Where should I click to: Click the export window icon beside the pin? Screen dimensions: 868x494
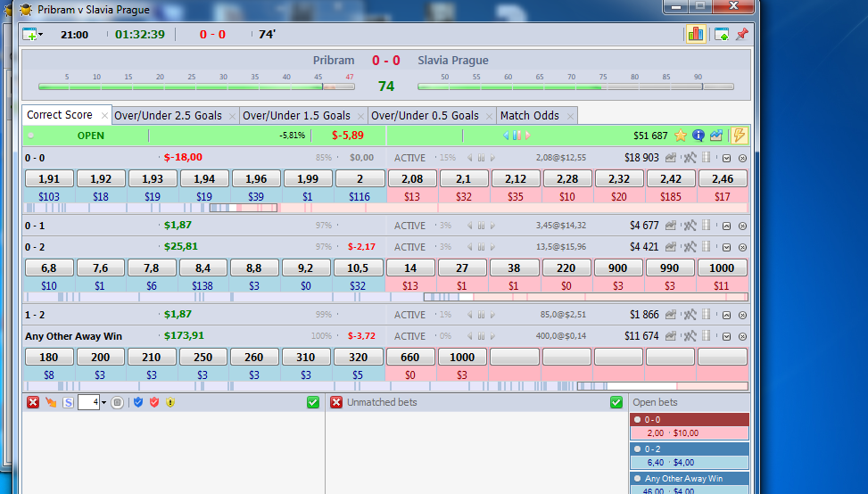(x=722, y=34)
